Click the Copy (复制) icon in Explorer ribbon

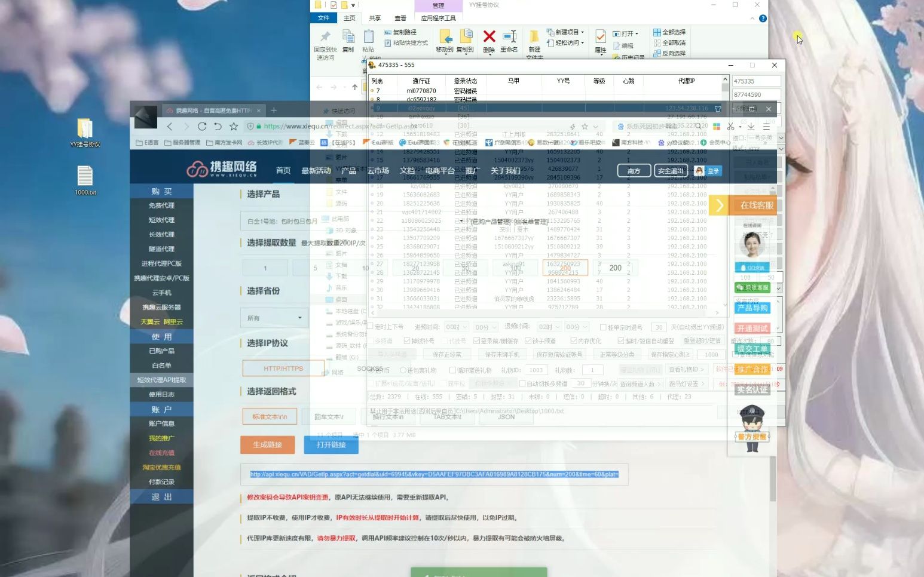[348, 36]
